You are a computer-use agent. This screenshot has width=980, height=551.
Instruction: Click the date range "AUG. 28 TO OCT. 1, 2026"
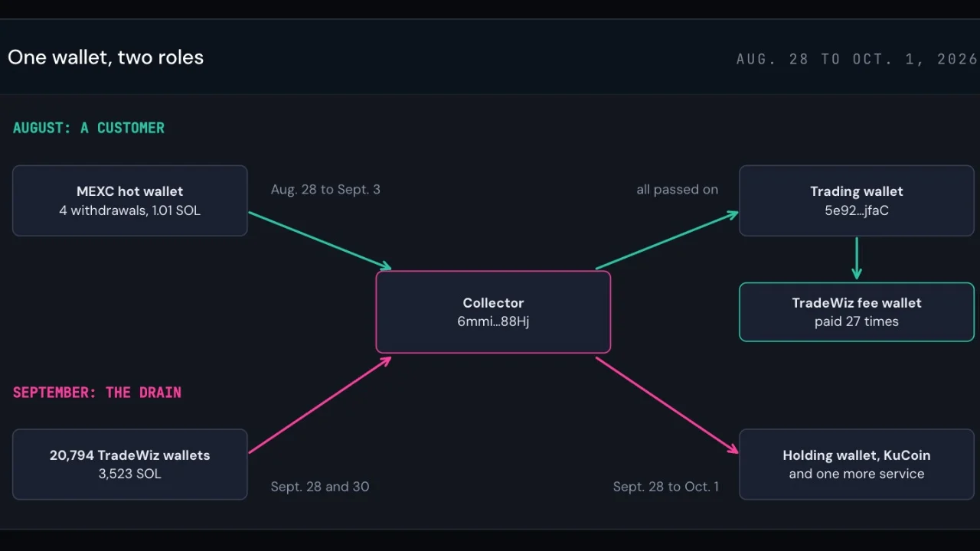(857, 59)
